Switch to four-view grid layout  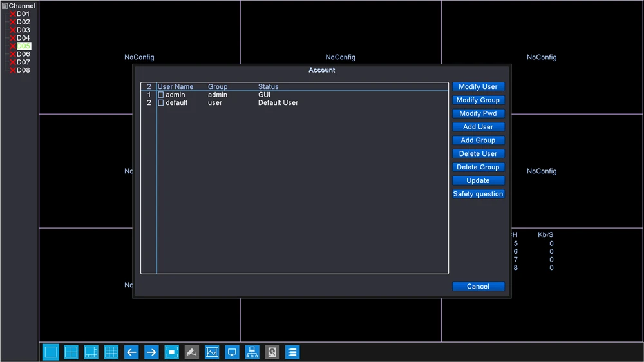click(71, 352)
